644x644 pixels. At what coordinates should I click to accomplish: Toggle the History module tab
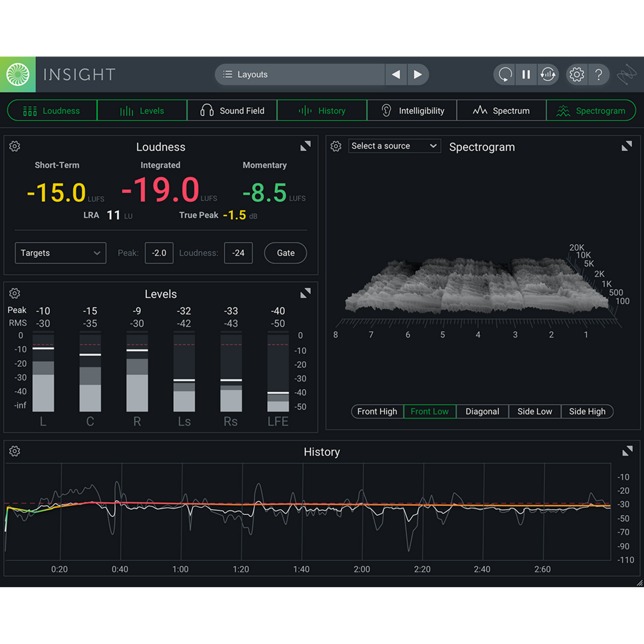point(322,111)
